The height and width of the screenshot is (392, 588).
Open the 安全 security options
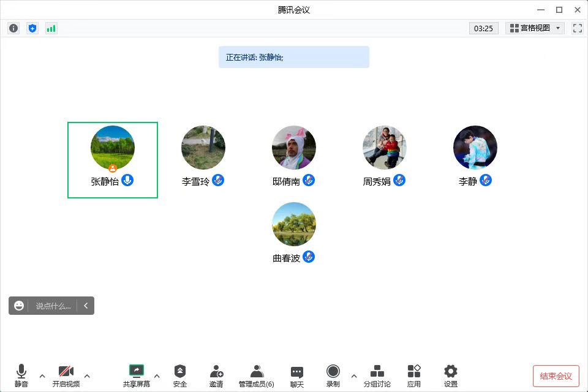179,375
